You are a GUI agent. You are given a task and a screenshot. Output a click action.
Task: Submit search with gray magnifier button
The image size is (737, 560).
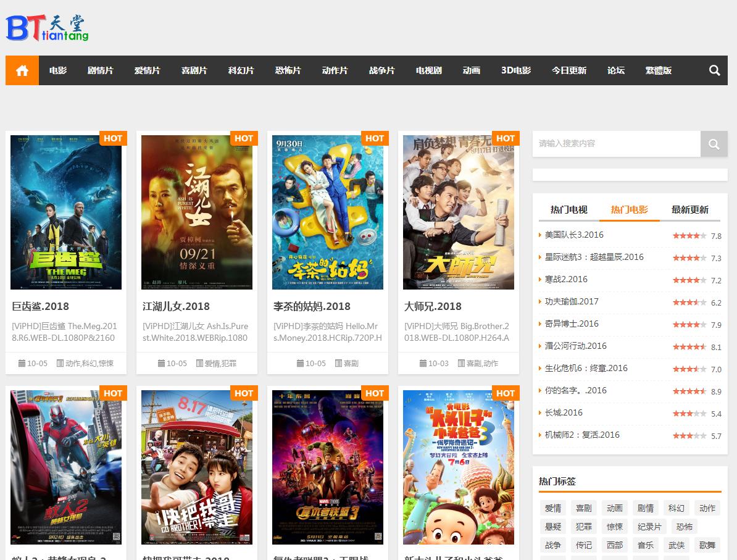pyautogui.click(x=714, y=144)
